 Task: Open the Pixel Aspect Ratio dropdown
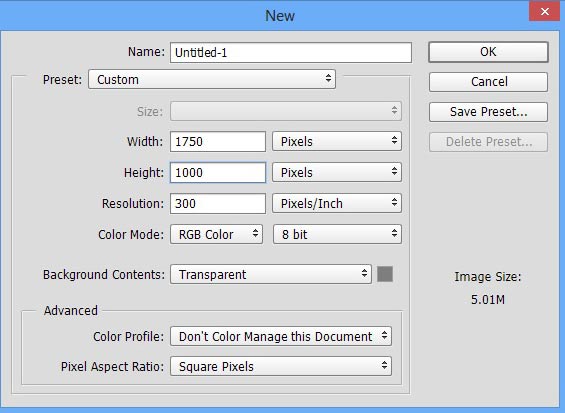(x=281, y=366)
